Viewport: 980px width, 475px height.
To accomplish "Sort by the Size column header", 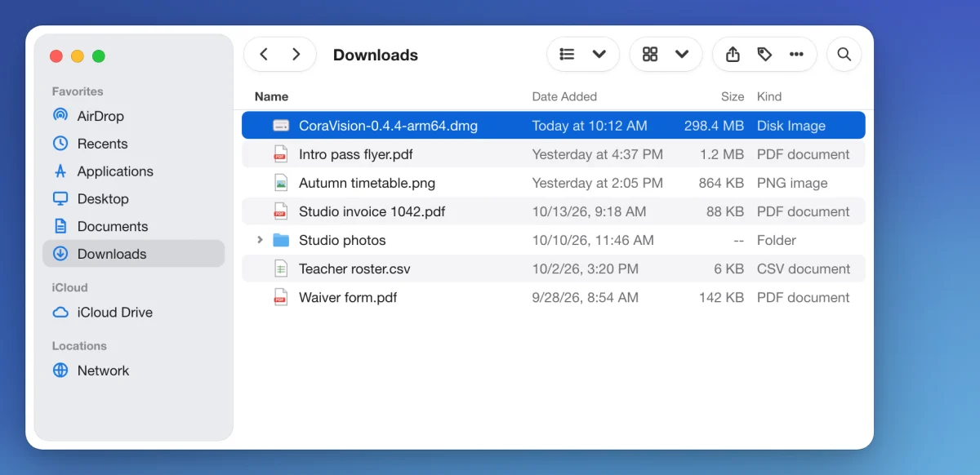I will coord(733,96).
